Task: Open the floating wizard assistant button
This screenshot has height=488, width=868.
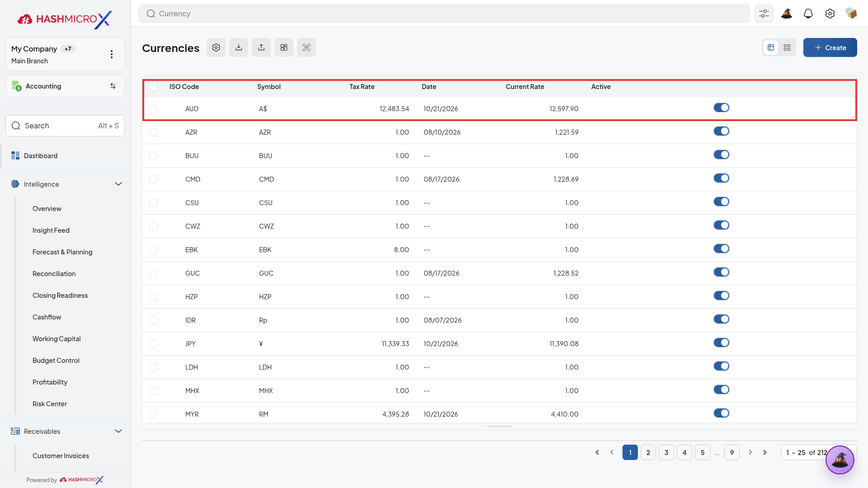Action: [x=840, y=460]
